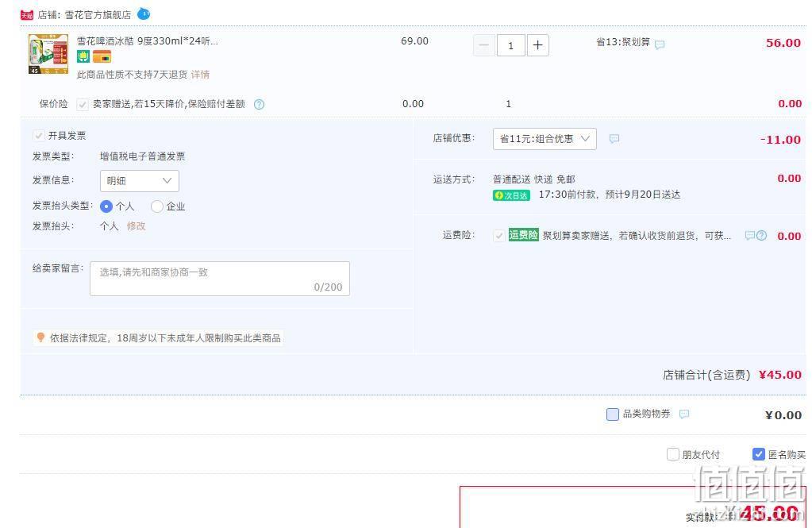Click the 卖家赠送,若15天降价 insurance description
Viewport: 812px width, 528px height.
[169, 104]
